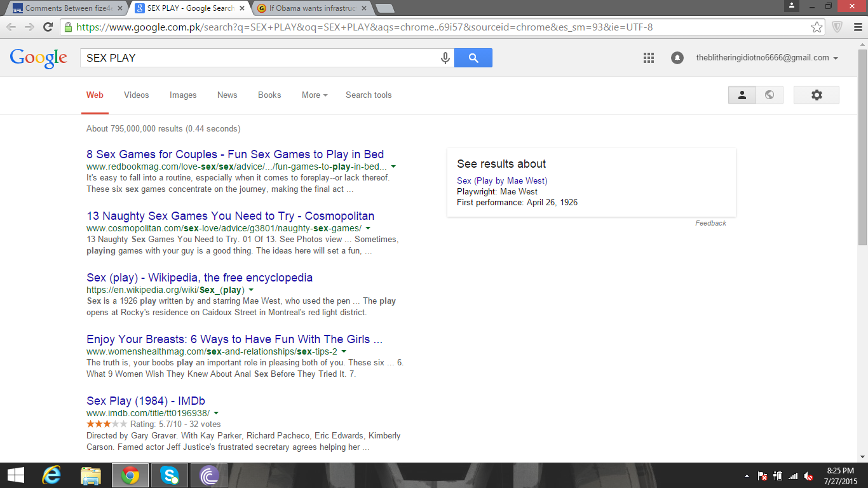Select the News search tab
Image resolution: width=868 pixels, height=488 pixels.
pos(227,95)
